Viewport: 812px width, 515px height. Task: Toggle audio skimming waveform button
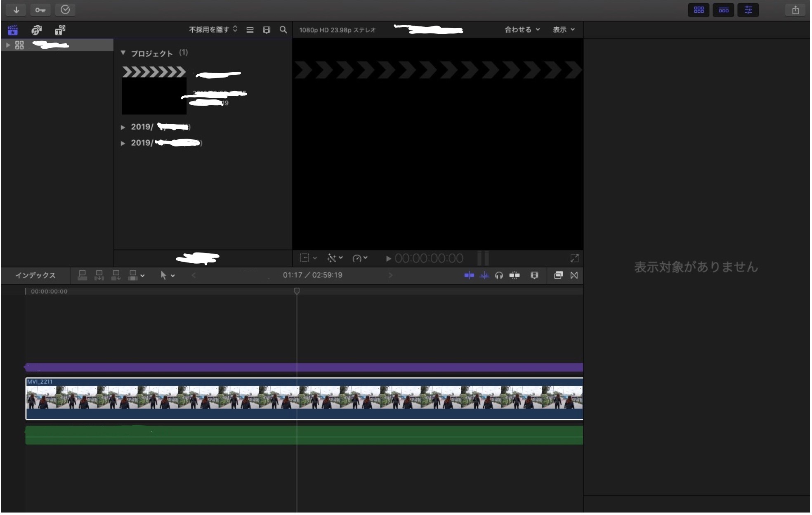[484, 275]
